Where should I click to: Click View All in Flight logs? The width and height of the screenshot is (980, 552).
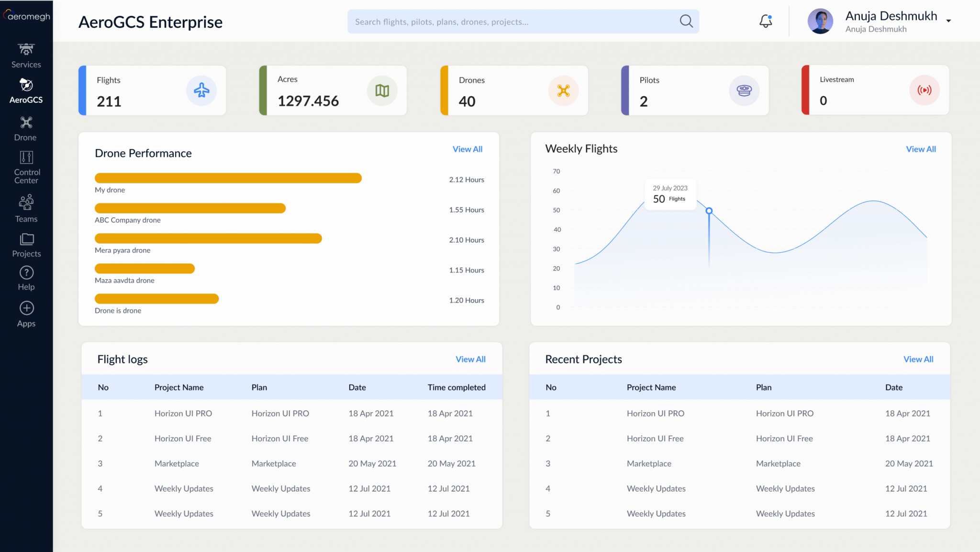click(470, 359)
